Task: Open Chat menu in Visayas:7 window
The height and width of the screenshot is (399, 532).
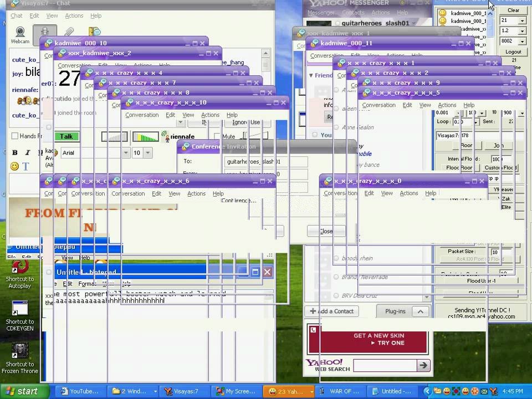Action: [x=16, y=16]
